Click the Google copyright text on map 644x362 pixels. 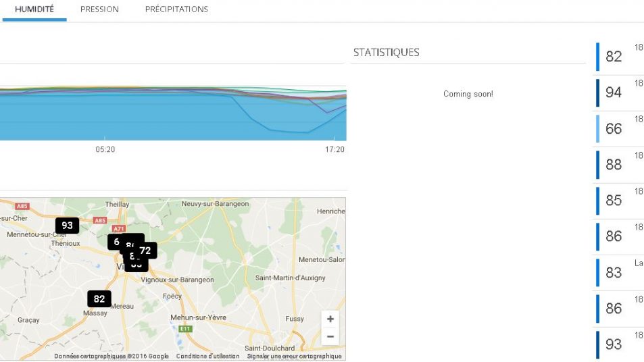click(112, 357)
